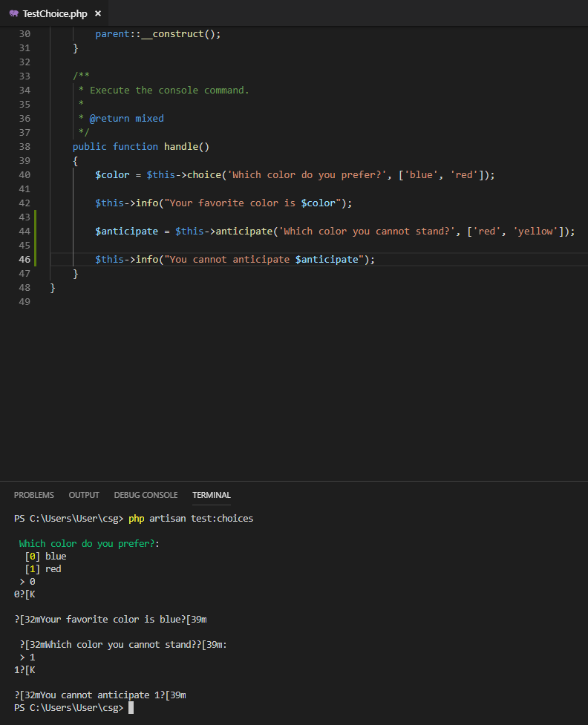Click the '[0] blue' option in terminal
The image size is (588, 725).
46,557
